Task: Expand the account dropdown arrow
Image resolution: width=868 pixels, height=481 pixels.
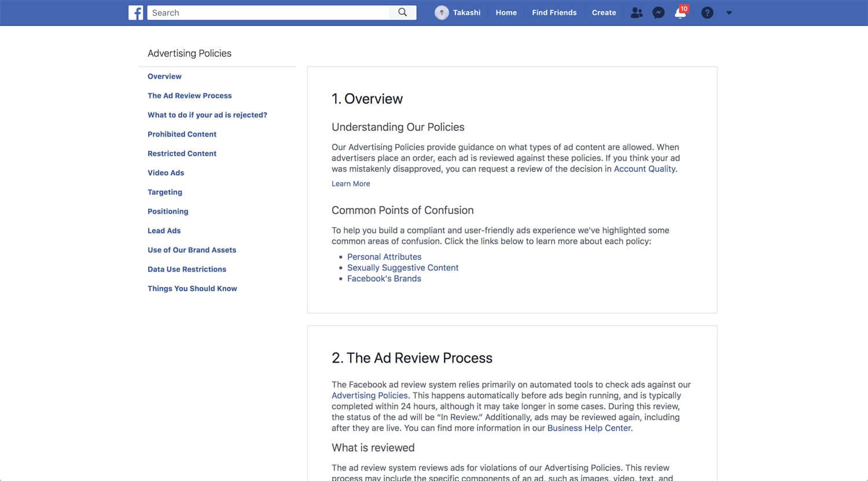Action: [x=729, y=13]
